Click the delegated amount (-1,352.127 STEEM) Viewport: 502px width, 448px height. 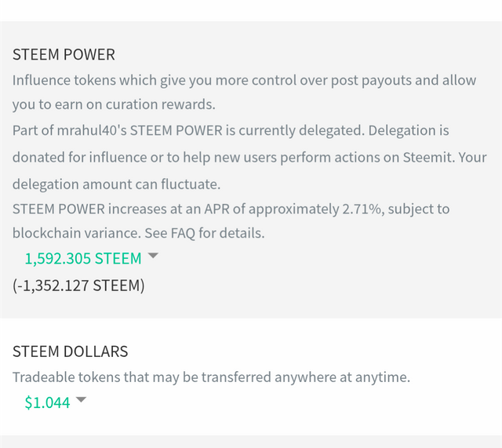(78, 286)
